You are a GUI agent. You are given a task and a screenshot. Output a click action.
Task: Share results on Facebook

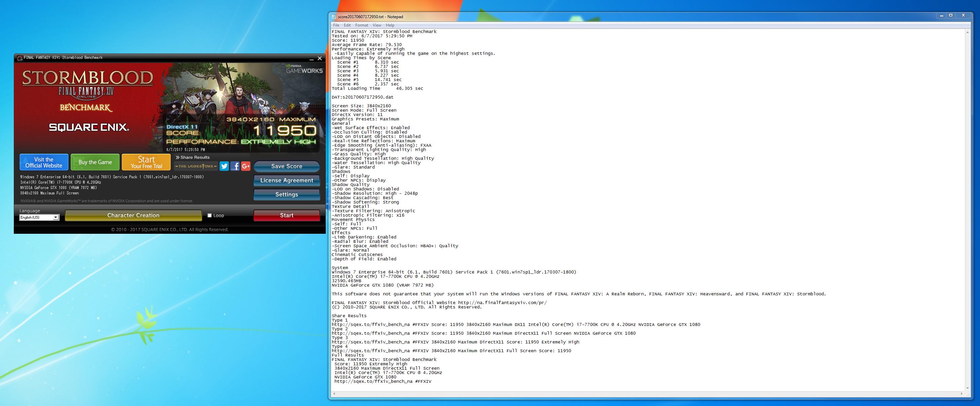pyautogui.click(x=235, y=166)
